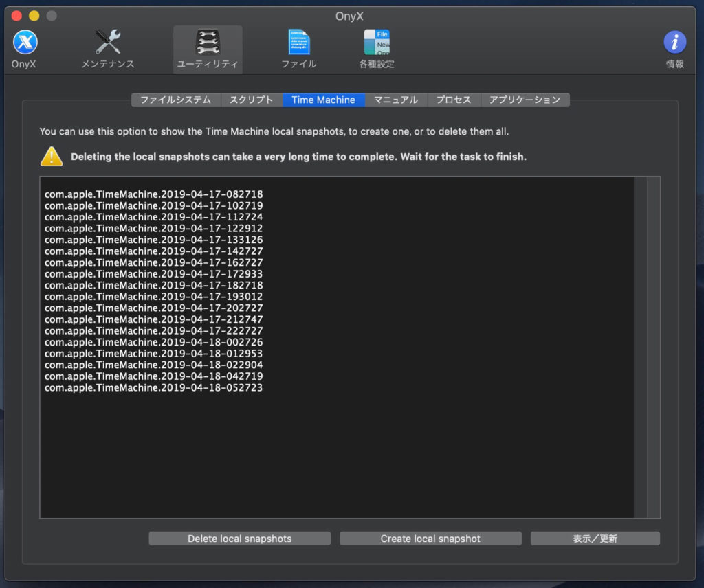Screen dimensions: 704x588
Task: Minimize the OnyX window
Action: click(34, 16)
